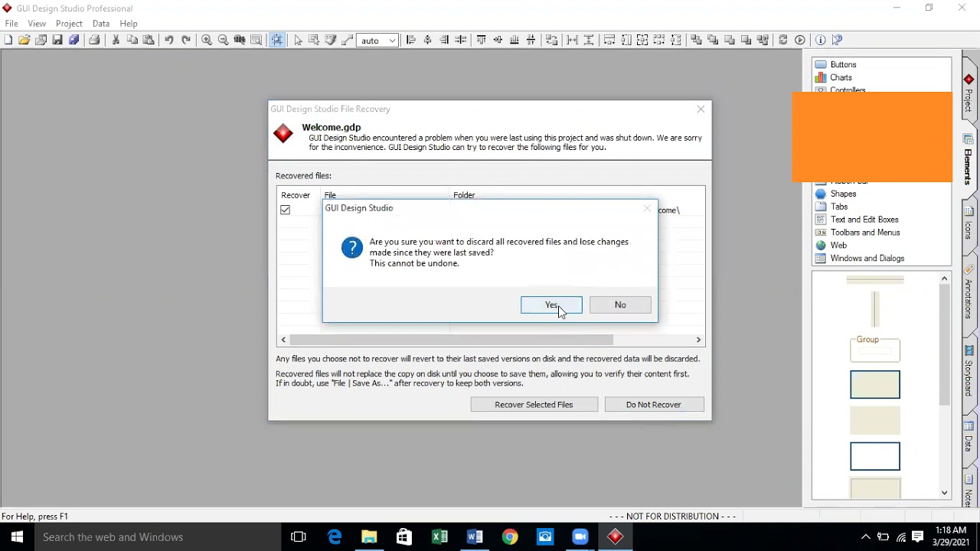Click the Cut scissors icon

116,40
